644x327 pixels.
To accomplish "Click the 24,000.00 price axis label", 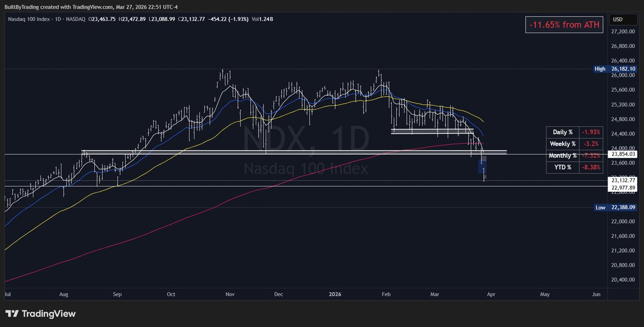I will point(624,148).
